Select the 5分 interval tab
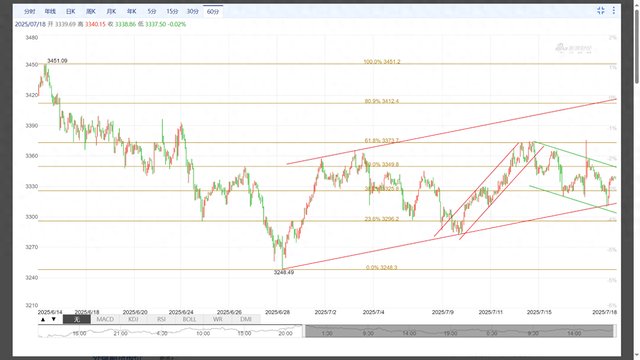 click(152, 11)
